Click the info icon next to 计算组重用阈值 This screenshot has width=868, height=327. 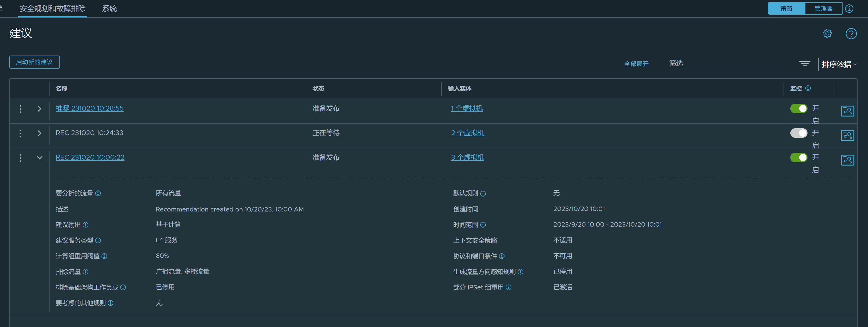point(105,256)
